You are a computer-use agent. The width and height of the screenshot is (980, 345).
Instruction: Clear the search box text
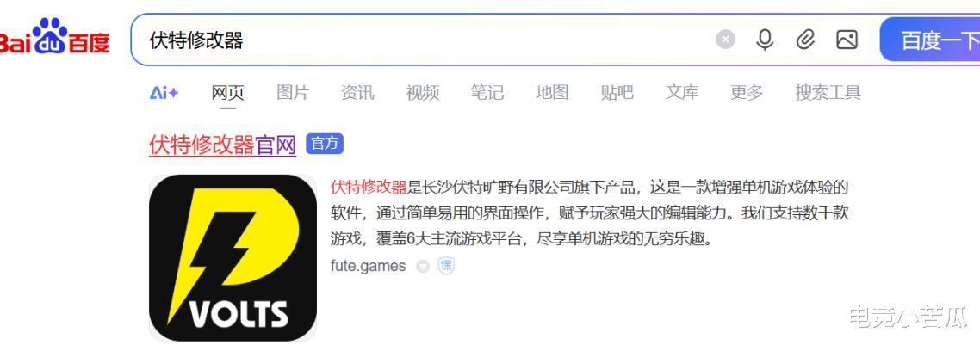coord(725,40)
